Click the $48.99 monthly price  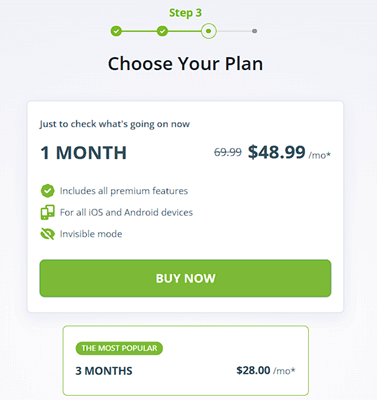click(x=277, y=152)
